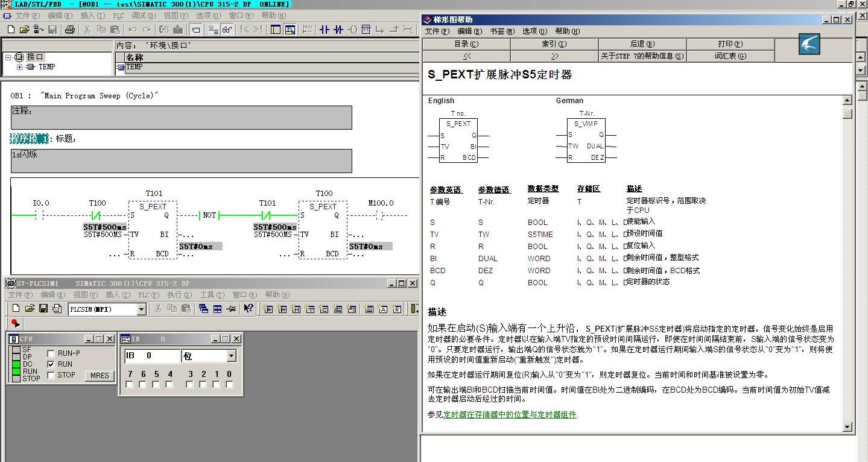This screenshot has width=868, height=462.
Task: Click the Print icon in LAD/STL/FBD toolbar
Action: 69,29
